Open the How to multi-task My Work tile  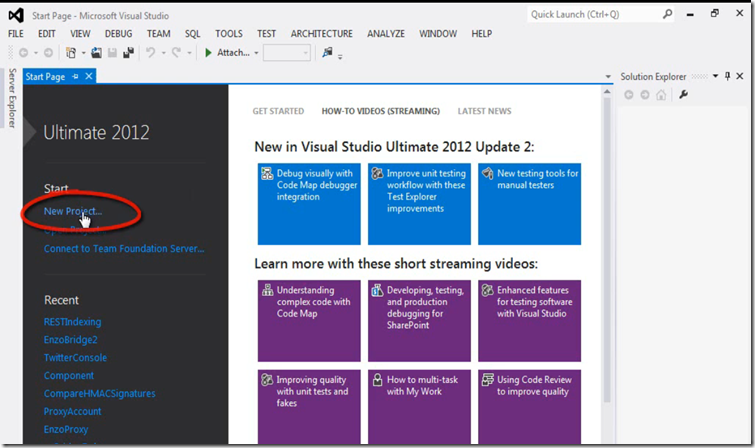[x=419, y=407]
